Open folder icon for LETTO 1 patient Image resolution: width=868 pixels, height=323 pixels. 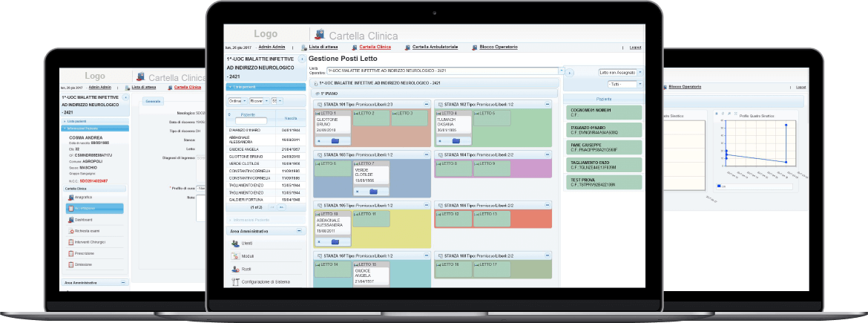[335, 141]
